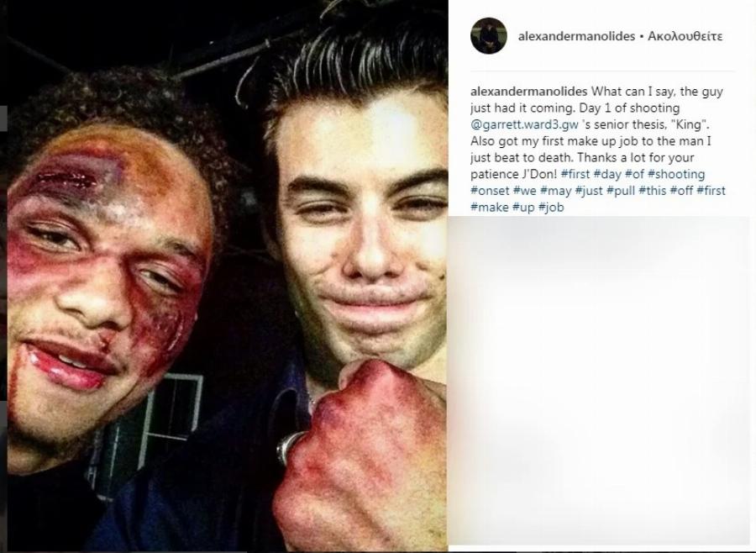Open the #may hashtag
Screen dimensions: 756x553
click(x=555, y=191)
